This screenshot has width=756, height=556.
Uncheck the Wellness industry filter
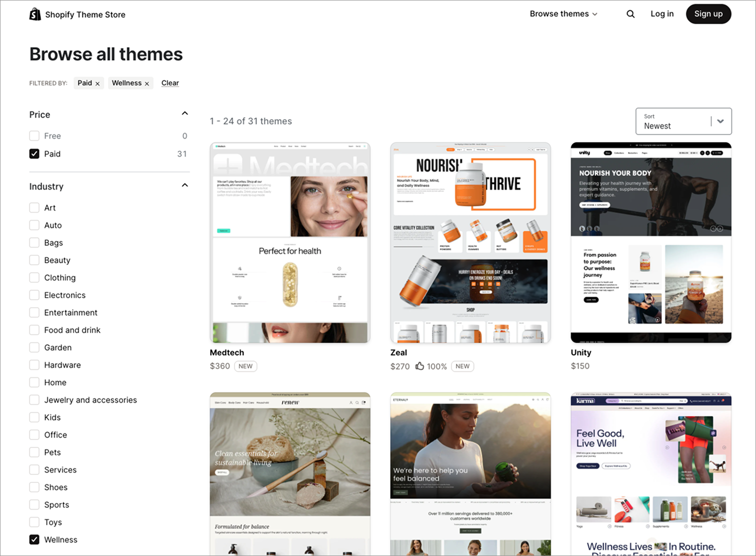click(x=34, y=539)
